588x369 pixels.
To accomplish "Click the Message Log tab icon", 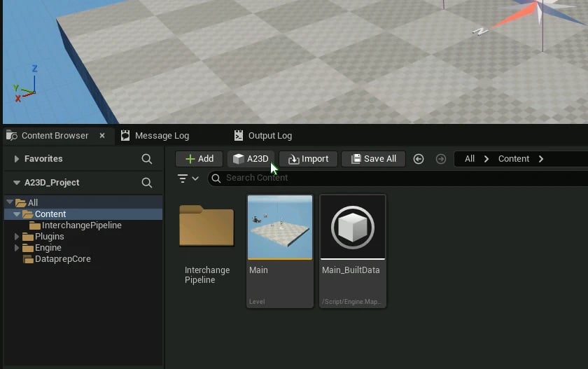I will [x=125, y=135].
